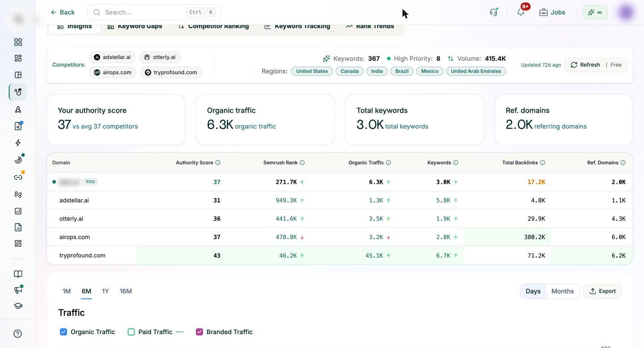The width and height of the screenshot is (644, 348).
Task: Uncheck the Branded Traffic checkbox
Action: coord(199,332)
